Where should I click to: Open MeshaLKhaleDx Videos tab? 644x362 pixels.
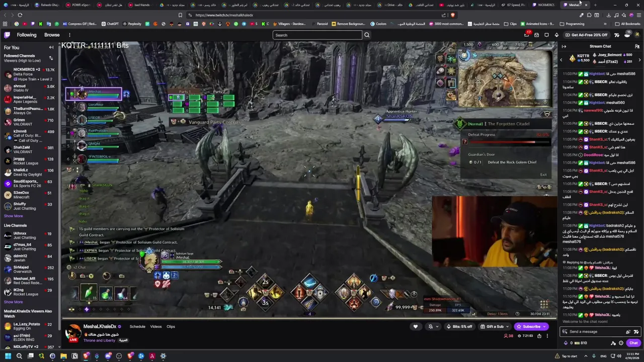pyautogui.click(x=156, y=326)
